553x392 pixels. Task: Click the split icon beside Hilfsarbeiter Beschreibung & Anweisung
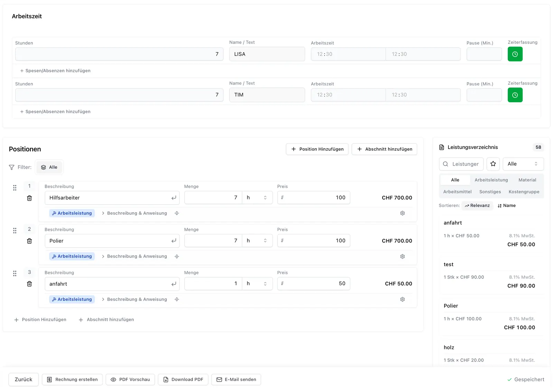177,213
